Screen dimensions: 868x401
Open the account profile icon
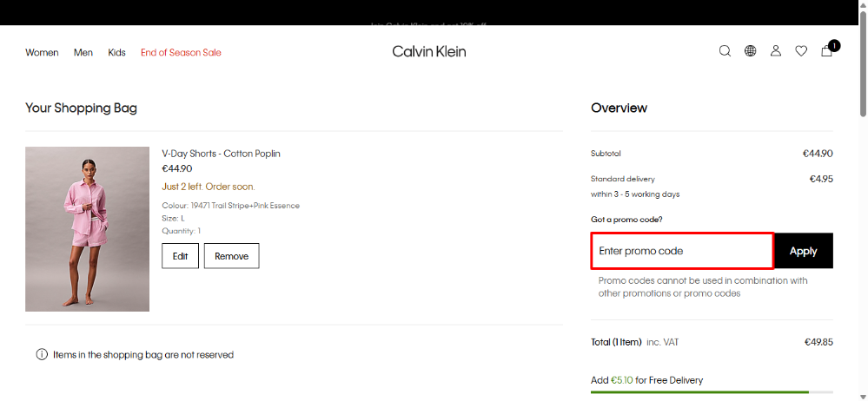point(776,51)
